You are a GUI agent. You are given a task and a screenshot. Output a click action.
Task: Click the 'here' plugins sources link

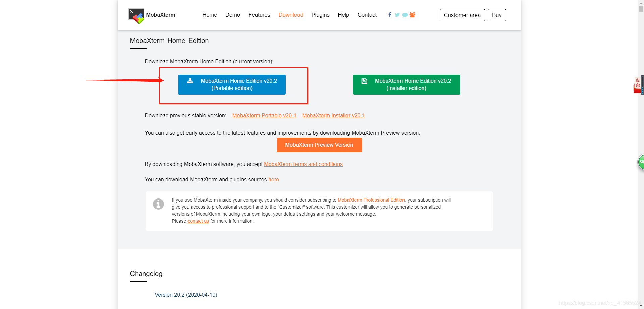[x=274, y=179]
